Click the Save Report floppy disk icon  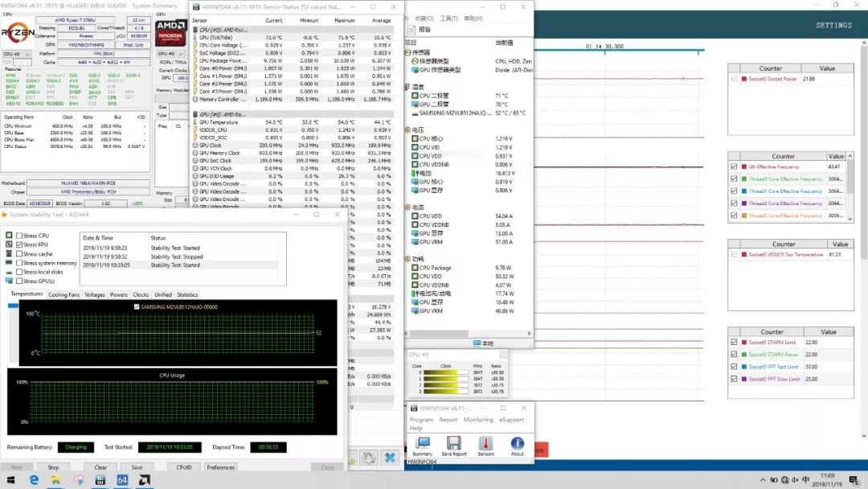tap(453, 445)
